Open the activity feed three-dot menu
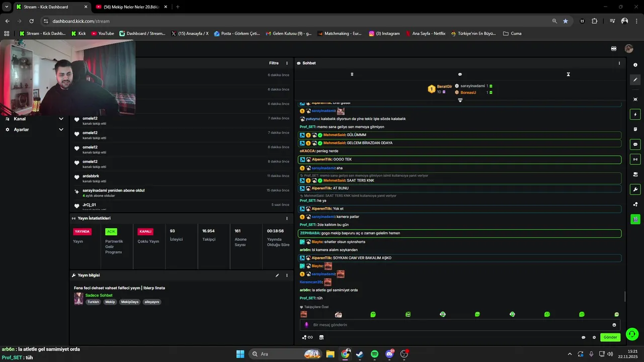644x362 pixels. pos(287,63)
